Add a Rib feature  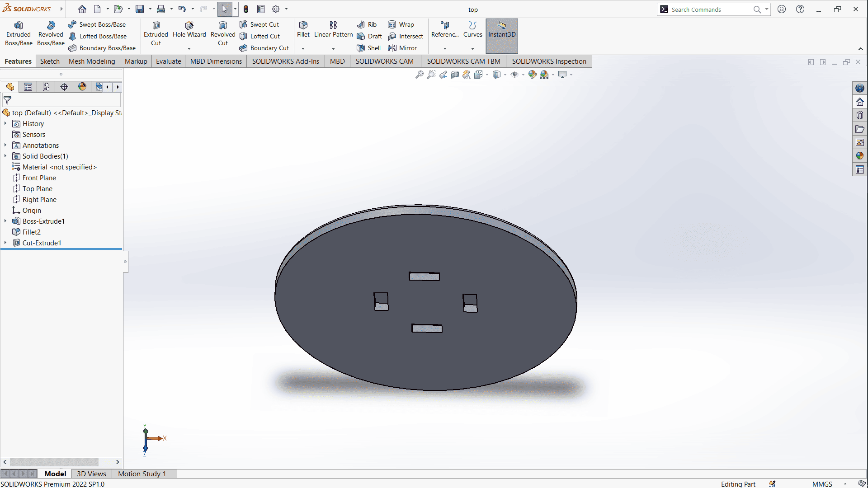pyautogui.click(x=367, y=24)
